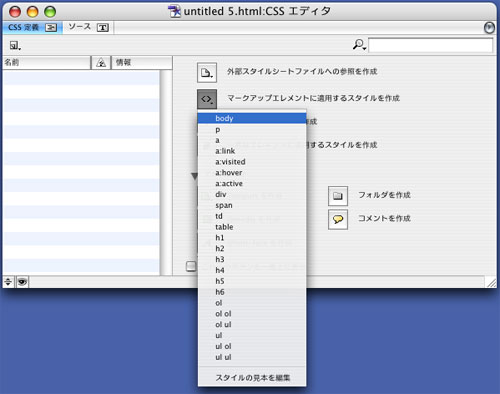Click the create folder icon

pos(338,196)
